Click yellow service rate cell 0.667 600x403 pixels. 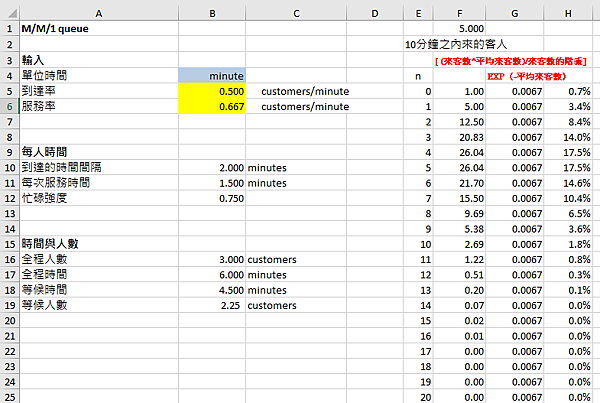(x=212, y=106)
